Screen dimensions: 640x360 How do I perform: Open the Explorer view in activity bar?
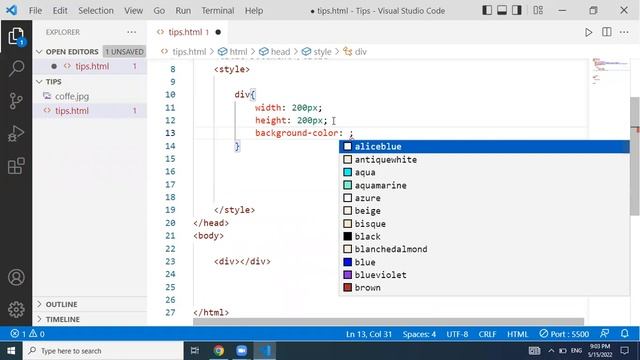(x=16, y=36)
